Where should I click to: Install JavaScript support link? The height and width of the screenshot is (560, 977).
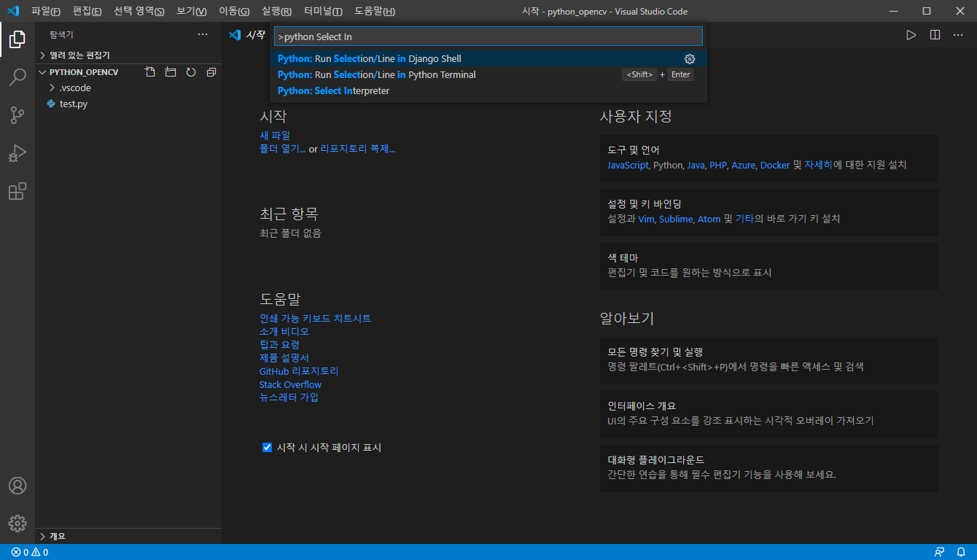[x=628, y=166]
